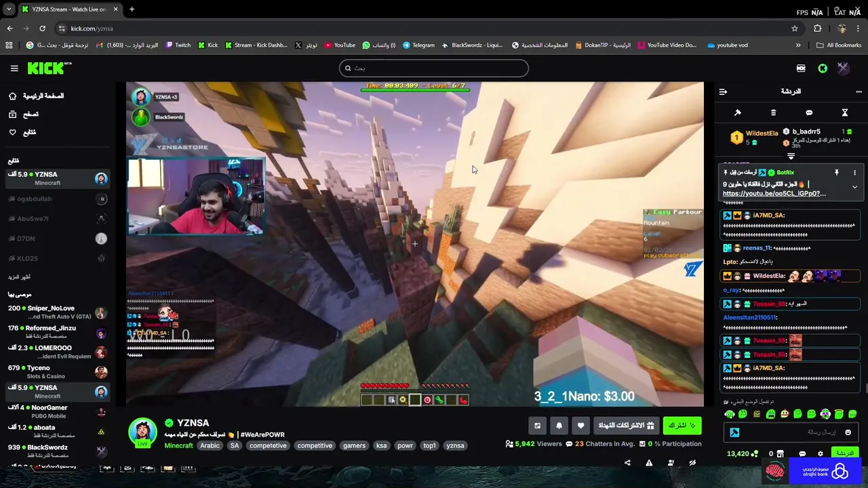The width and height of the screenshot is (868, 488).
Task: Open browser extensions puzzle icon
Action: [818, 28]
